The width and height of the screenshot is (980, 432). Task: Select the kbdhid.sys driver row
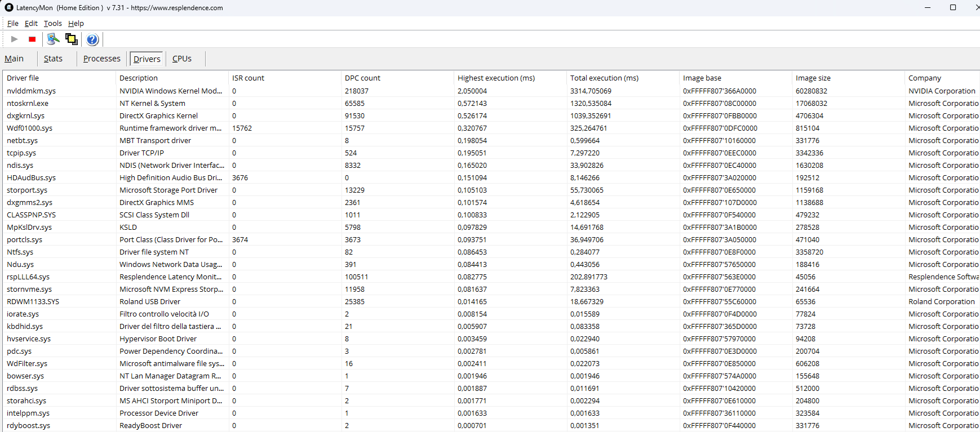pos(491,326)
